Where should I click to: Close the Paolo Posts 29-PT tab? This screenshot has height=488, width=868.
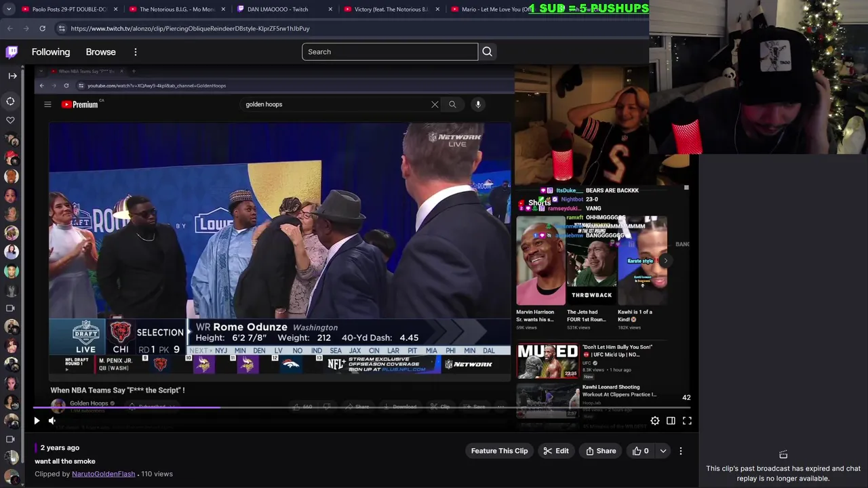116,9
